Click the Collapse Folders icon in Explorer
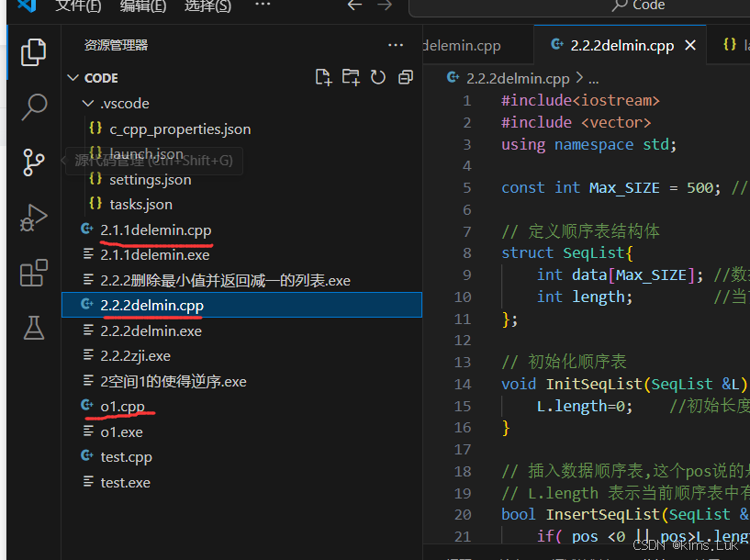Image resolution: width=750 pixels, height=560 pixels. (x=406, y=77)
